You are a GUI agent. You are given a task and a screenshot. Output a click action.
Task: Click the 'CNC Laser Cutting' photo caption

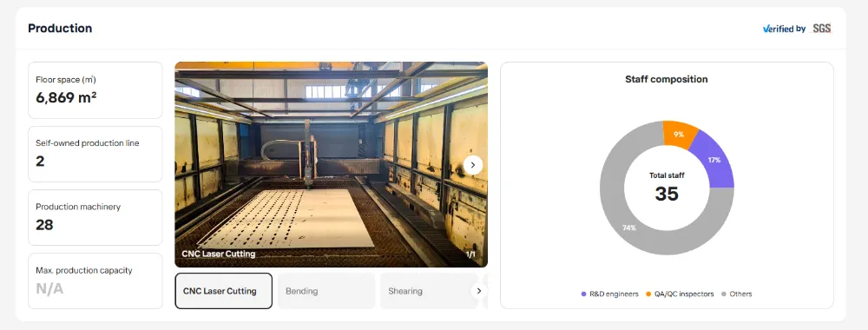[x=219, y=254]
